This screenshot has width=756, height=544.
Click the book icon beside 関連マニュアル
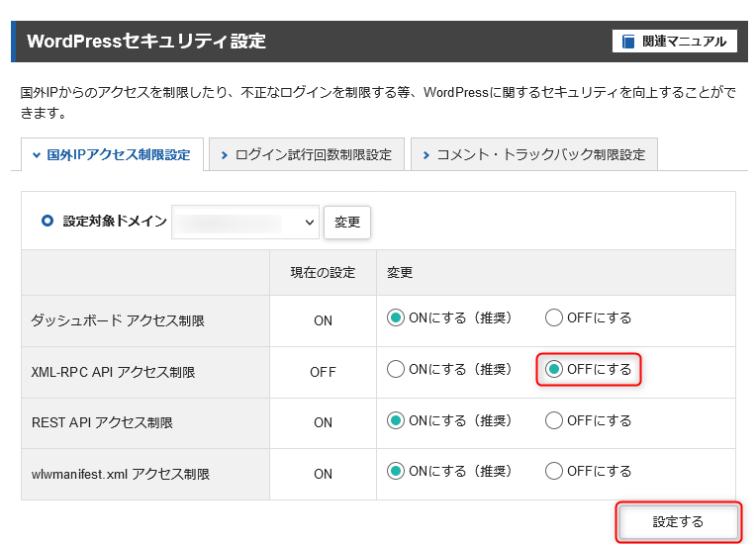(627, 42)
